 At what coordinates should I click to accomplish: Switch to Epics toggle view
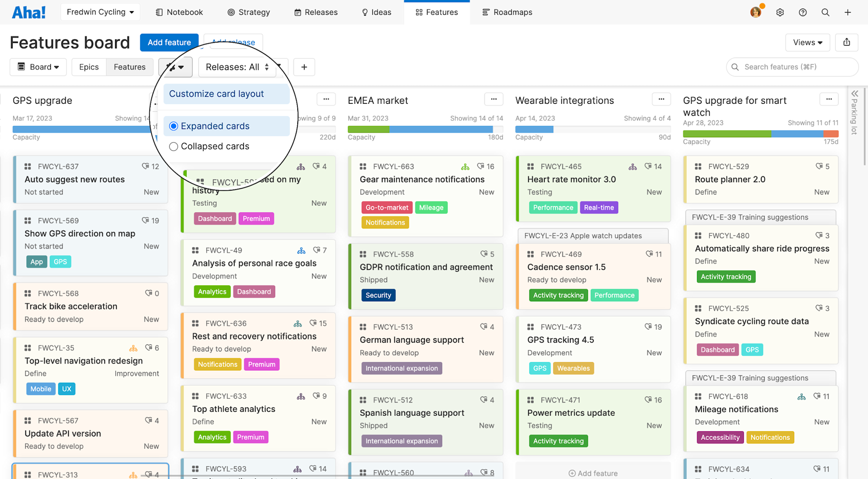point(89,67)
